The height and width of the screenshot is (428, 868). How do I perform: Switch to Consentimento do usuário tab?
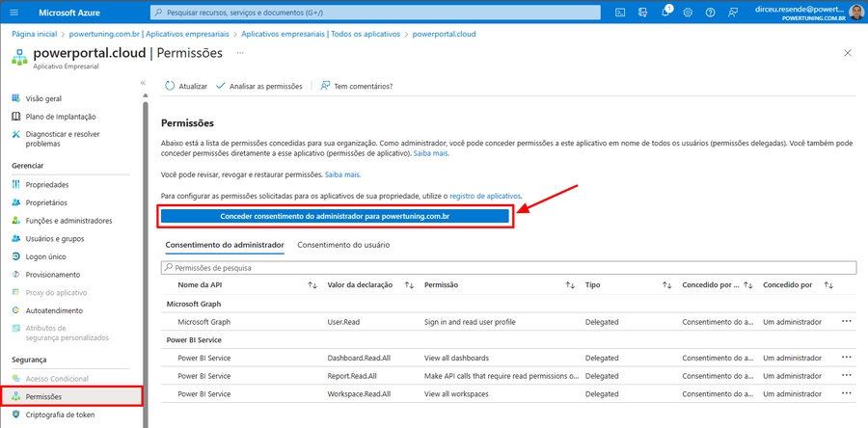(343, 245)
